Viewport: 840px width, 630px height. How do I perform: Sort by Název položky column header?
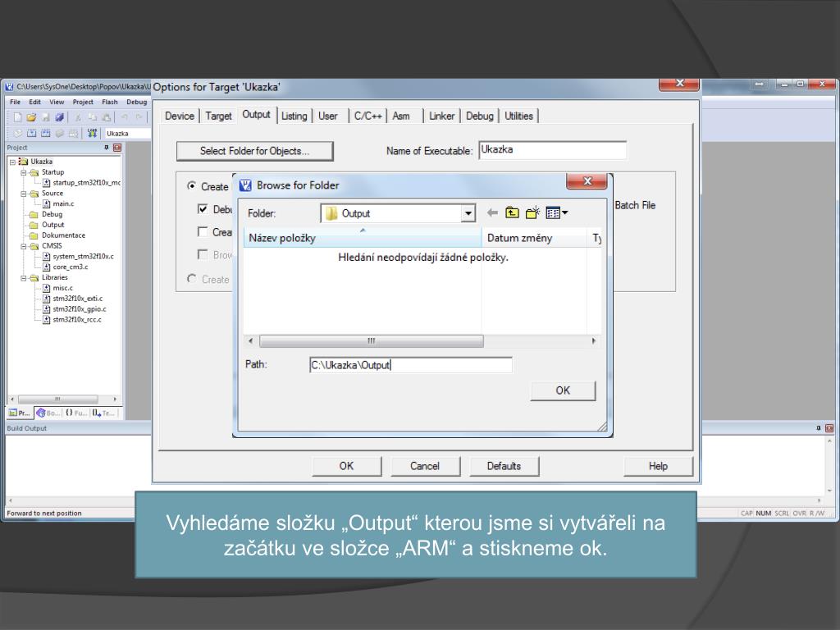coord(363,238)
